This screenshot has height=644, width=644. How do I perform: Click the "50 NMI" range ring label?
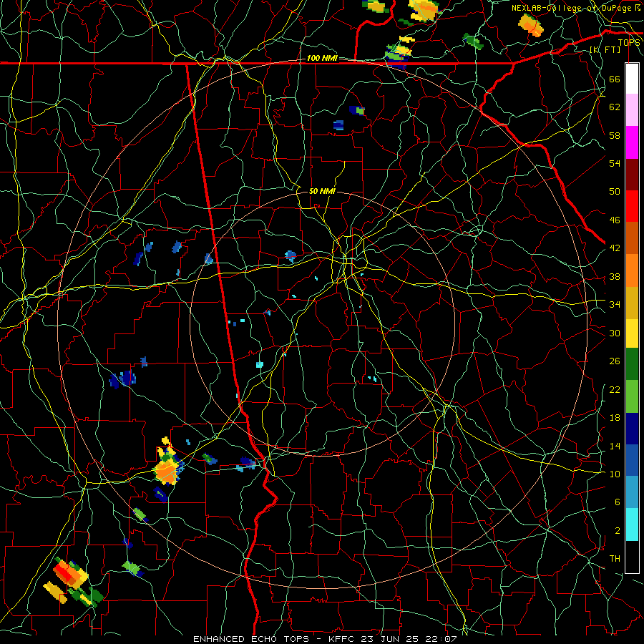click(x=322, y=191)
